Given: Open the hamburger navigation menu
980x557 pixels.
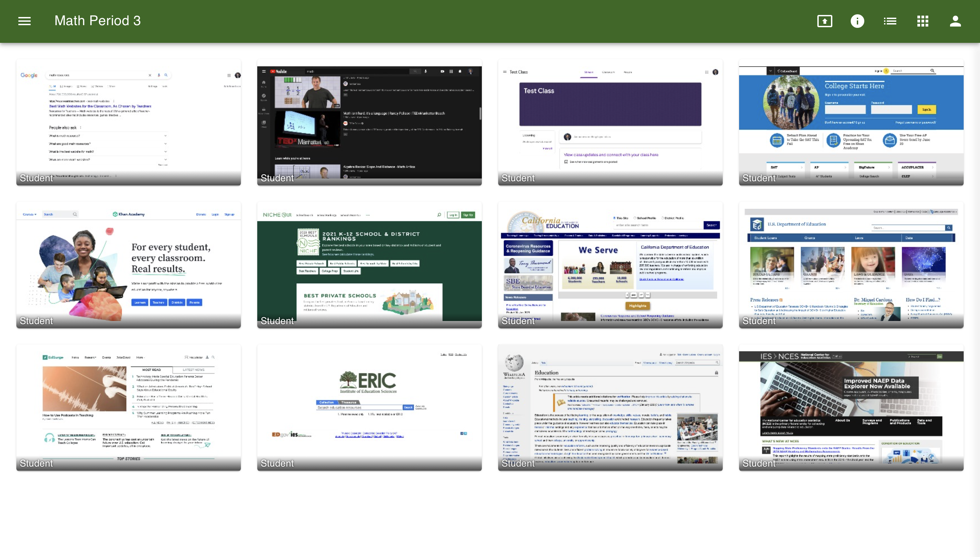Looking at the screenshot, I should tap(24, 21).
